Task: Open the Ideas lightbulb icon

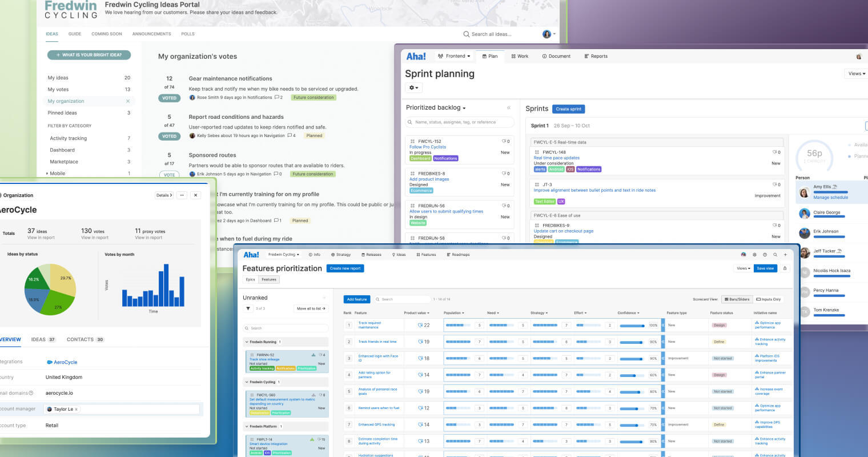Action: [x=395, y=254]
